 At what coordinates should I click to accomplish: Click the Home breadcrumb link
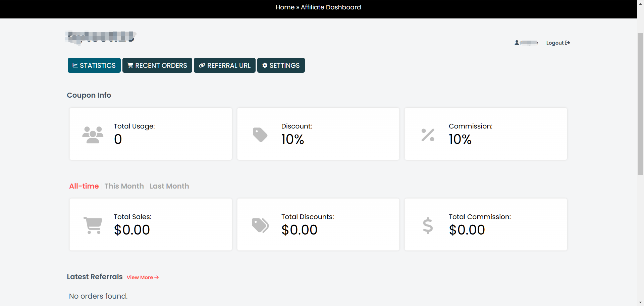coord(285,7)
